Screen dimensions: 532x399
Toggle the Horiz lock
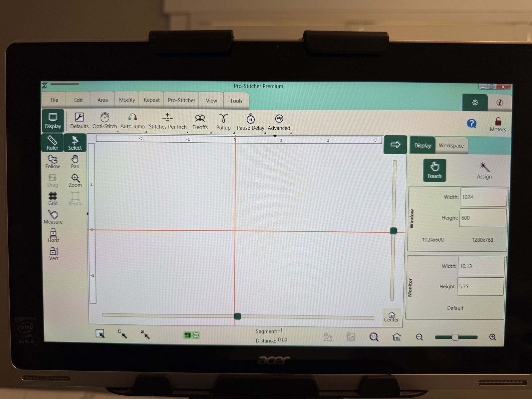(x=53, y=235)
